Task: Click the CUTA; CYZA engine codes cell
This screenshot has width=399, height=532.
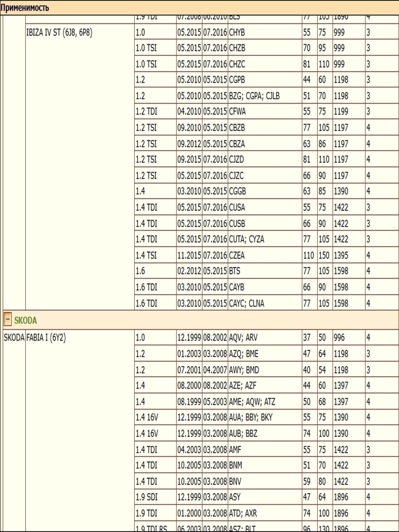Action: click(246, 239)
